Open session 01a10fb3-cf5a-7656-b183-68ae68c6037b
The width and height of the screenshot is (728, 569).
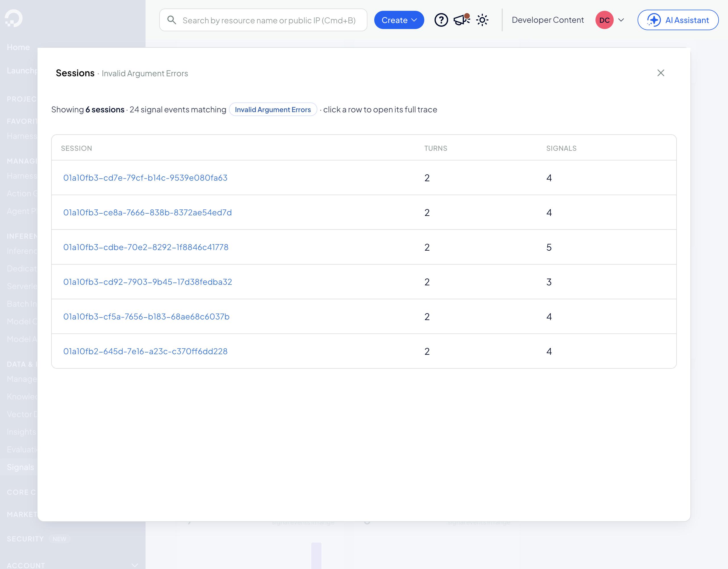click(x=146, y=316)
